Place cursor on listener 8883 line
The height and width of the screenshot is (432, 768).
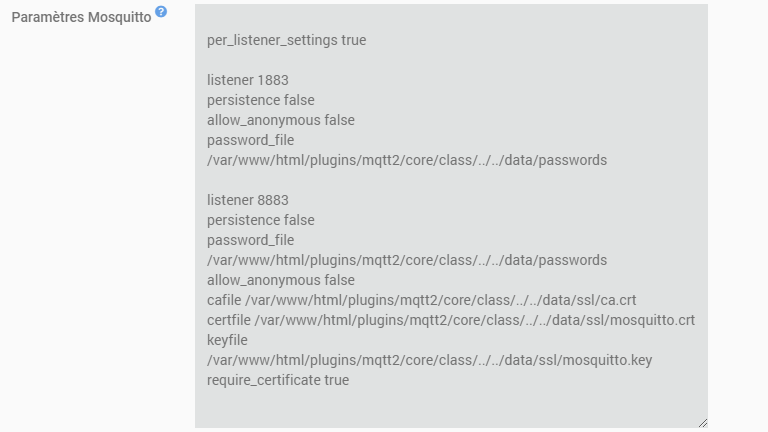[248, 200]
